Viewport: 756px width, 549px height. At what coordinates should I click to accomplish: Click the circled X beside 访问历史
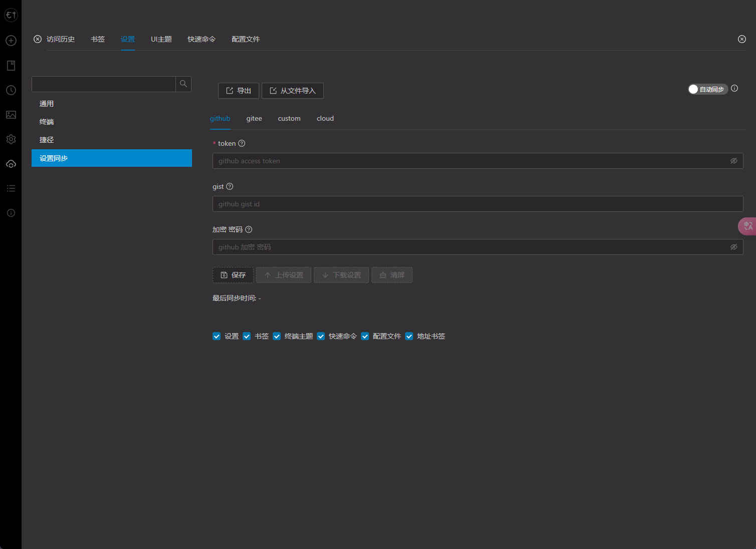(x=38, y=39)
